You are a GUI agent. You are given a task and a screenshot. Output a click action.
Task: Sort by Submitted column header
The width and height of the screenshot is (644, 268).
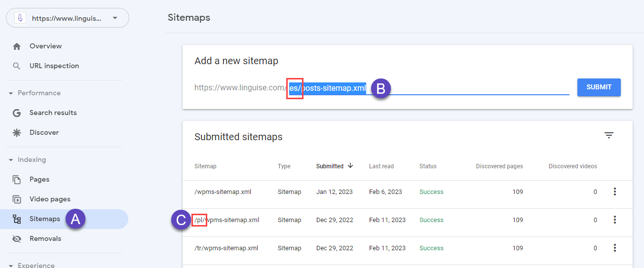330,166
